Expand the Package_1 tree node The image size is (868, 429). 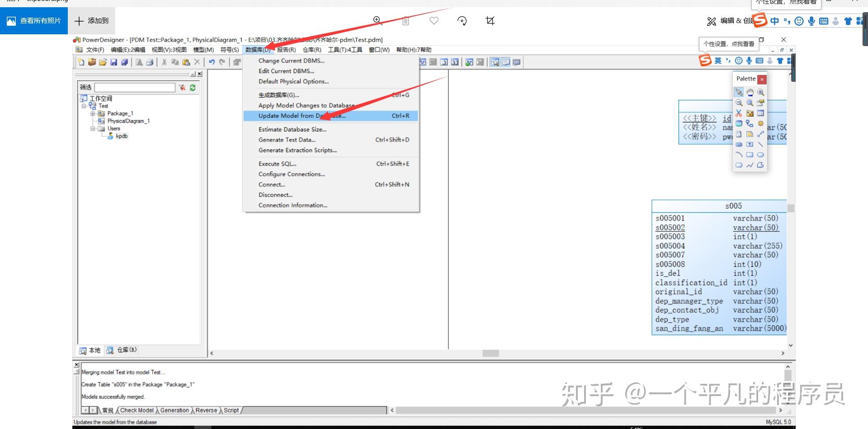93,113
